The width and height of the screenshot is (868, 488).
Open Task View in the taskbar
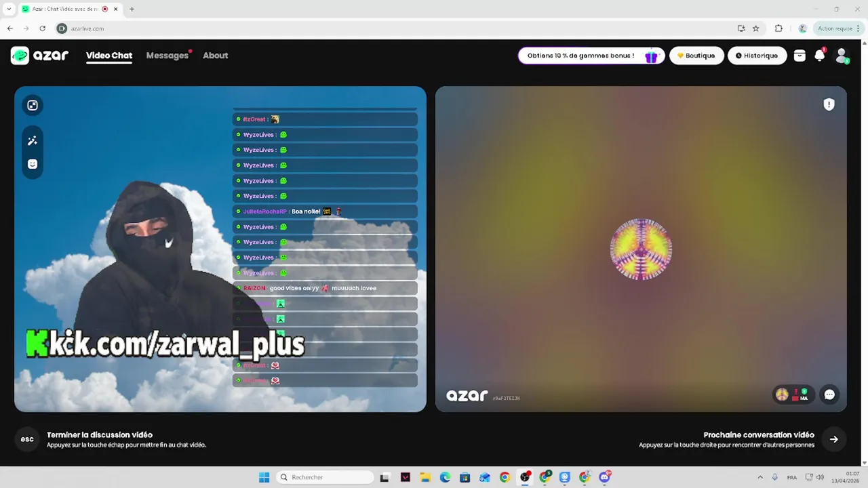click(384, 477)
